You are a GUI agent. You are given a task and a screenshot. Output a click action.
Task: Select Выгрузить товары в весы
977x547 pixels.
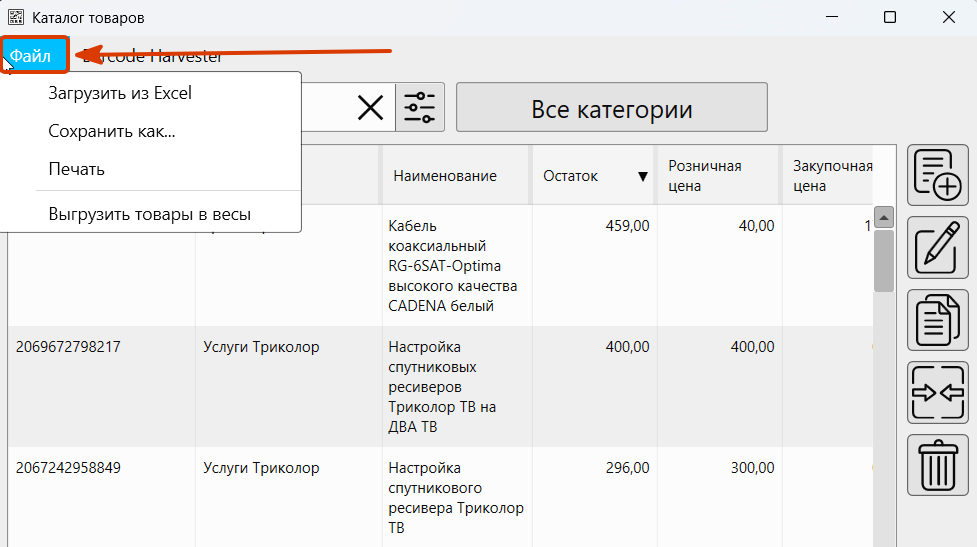[150, 214]
